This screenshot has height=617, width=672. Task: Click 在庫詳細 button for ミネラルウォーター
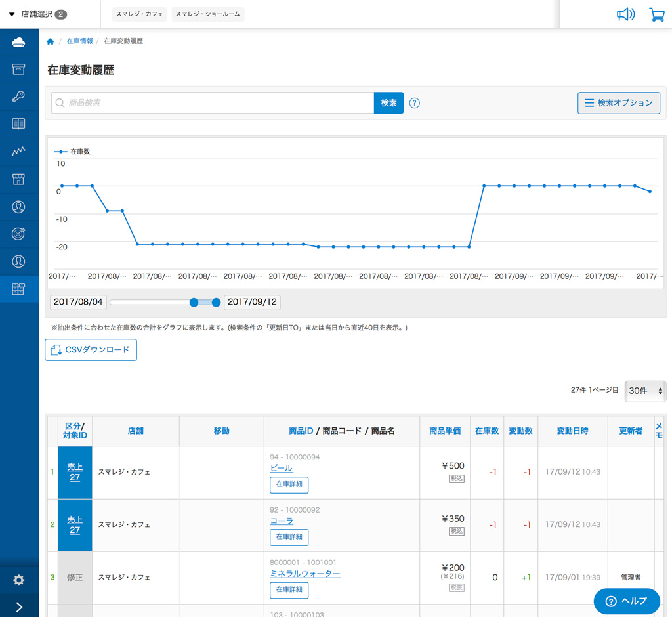coord(289,590)
